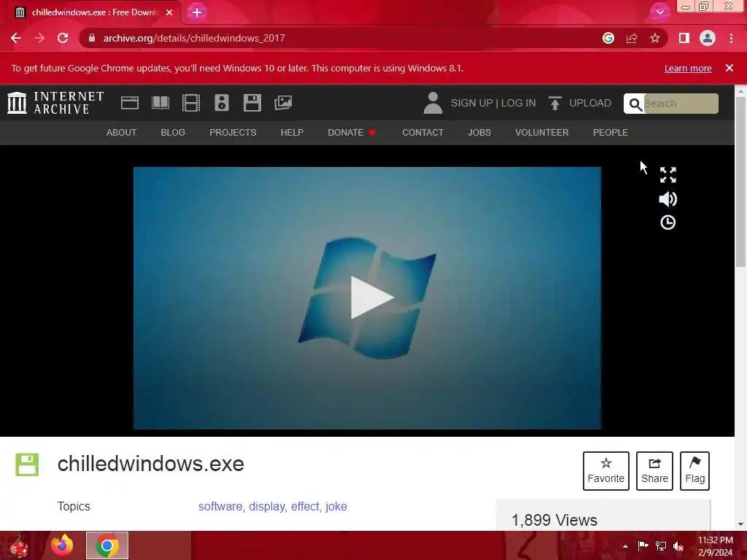Open the ABOUT menu item
Image resolution: width=747 pixels, height=560 pixels.
[x=122, y=133]
